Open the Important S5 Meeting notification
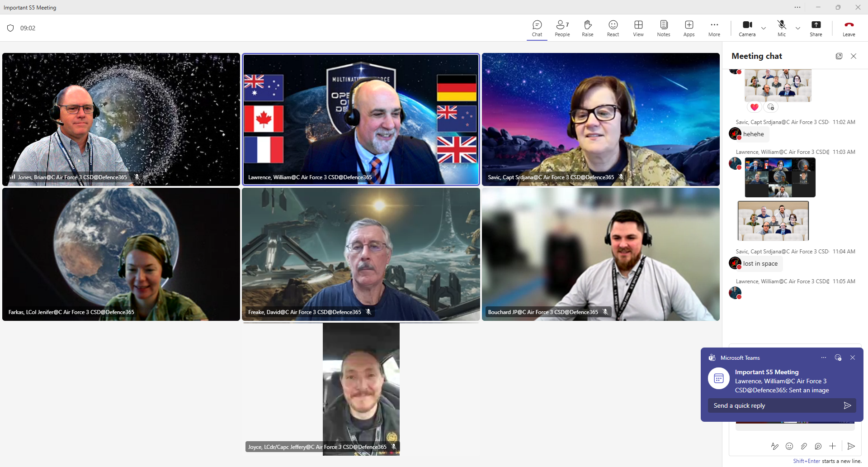The image size is (868, 467). (782, 381)
